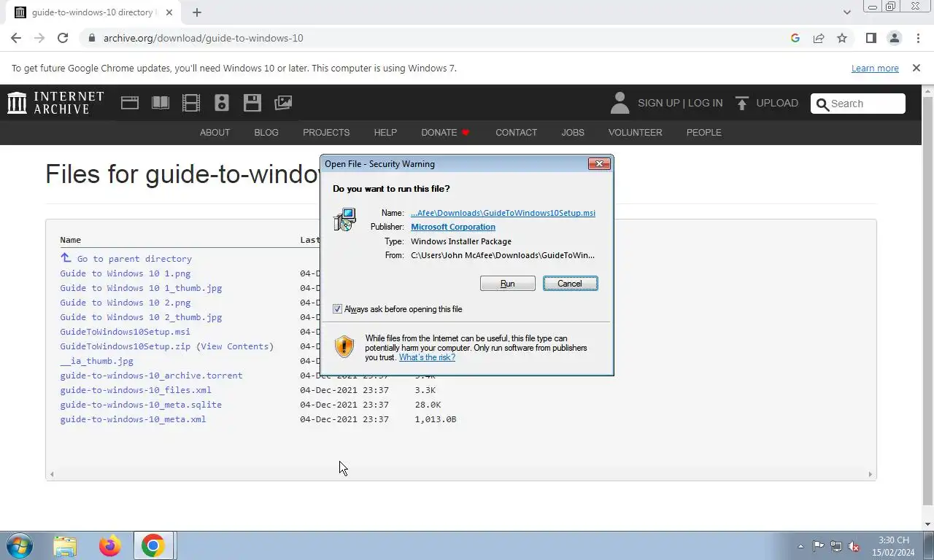The image size is (934, 560).
Task: Click the Microsoft Corporation publisher link
Action: pyautogui.click(x=453, y=227)
